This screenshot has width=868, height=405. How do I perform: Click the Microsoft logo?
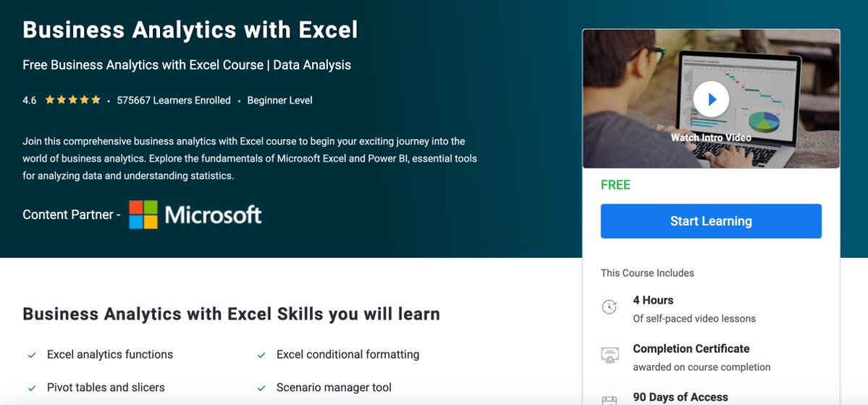195,214
